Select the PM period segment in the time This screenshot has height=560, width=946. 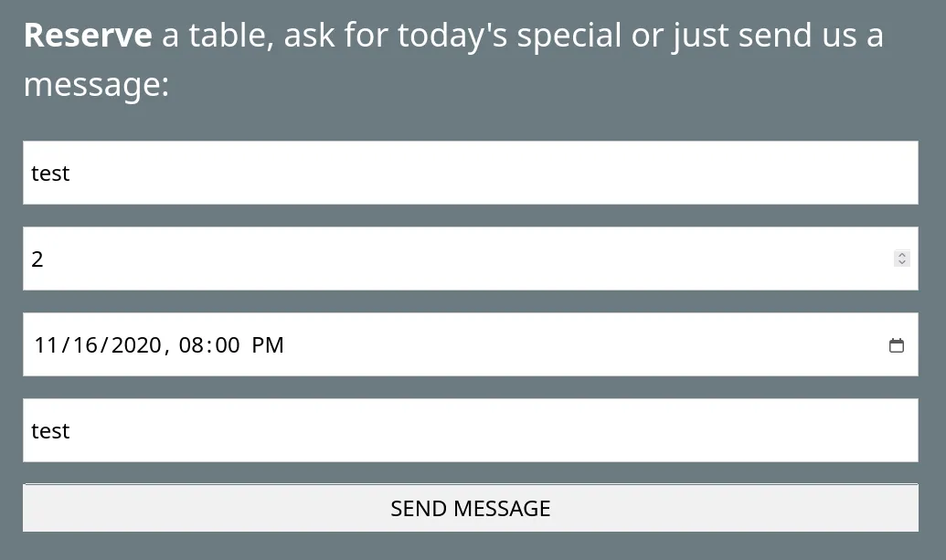click(x=267, y=345)
